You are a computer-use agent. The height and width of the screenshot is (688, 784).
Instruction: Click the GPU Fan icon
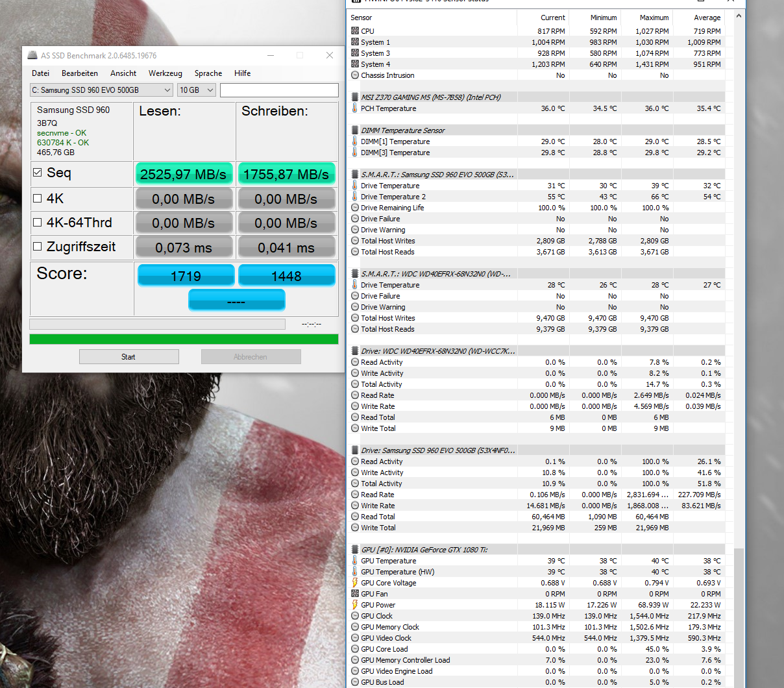click(x=355, y=593)
